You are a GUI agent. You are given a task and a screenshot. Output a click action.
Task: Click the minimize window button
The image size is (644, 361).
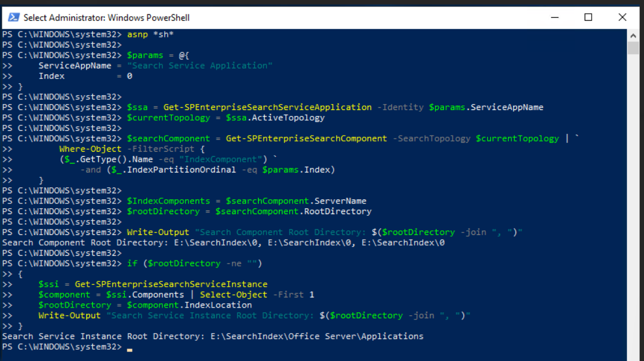point(554,17)
